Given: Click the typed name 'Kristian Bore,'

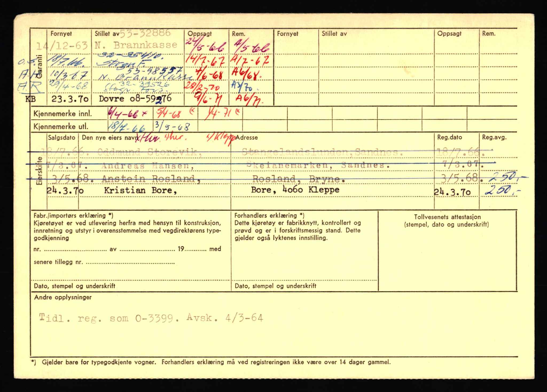Looking at the screenshot, I should click(140, 190).
